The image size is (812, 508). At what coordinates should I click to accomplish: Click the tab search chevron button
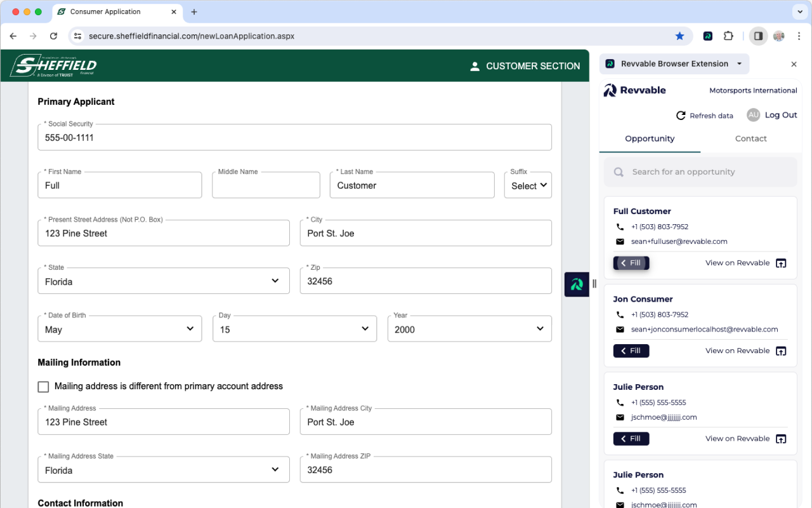click(799, 12)
